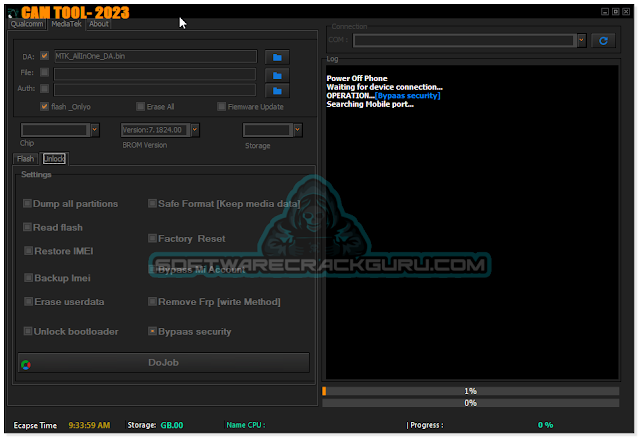Click the 'Ecapse Time' status label
Viewport: 639px width, 438px height.
click(35, 425)
